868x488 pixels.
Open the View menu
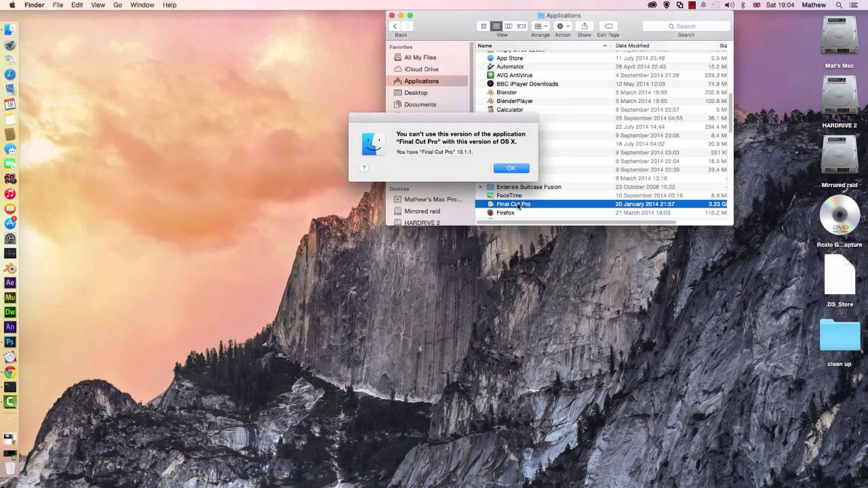pyautogui.click(x=98, y=5)
